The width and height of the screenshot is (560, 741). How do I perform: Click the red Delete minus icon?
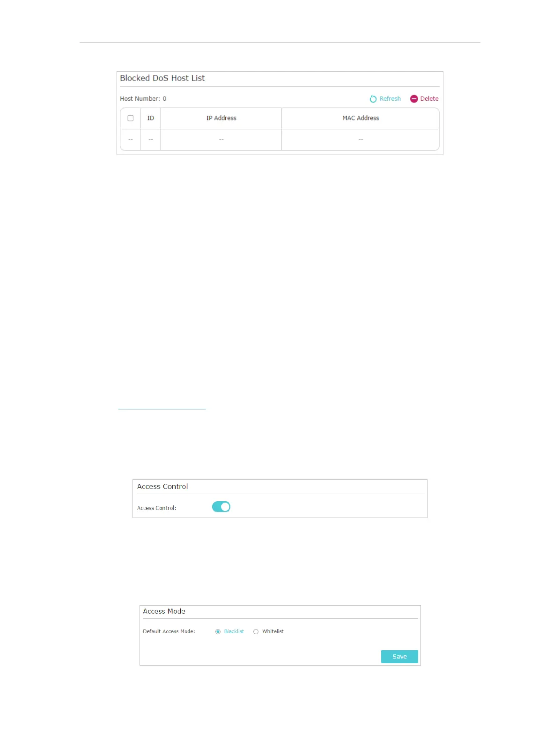click(x=414, y=99)
